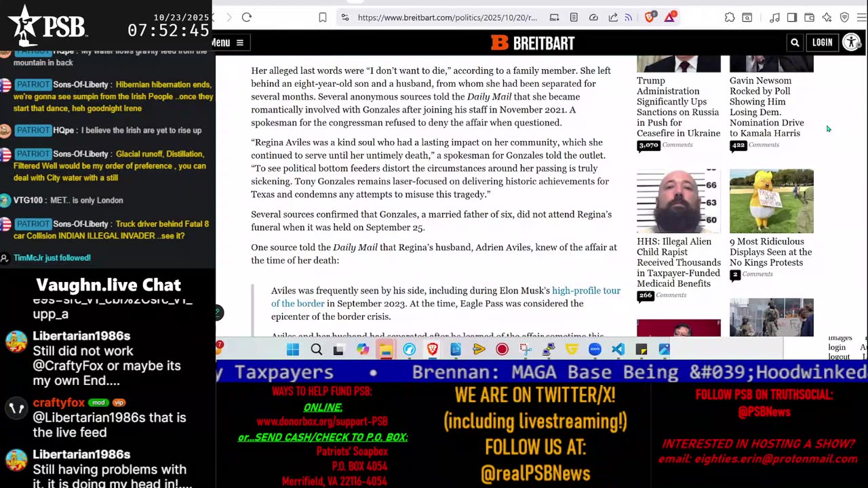Viewport: 868px width, 488px height.
Task: Click the @PSBNews TruthSocial handle text
Action: point(764,412)
